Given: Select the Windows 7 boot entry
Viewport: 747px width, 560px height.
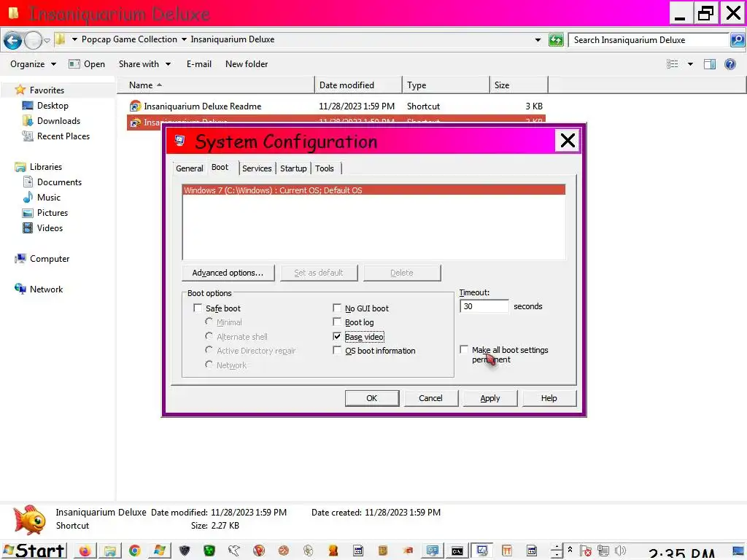Looking at the screenshot, I should click(374, 190).
